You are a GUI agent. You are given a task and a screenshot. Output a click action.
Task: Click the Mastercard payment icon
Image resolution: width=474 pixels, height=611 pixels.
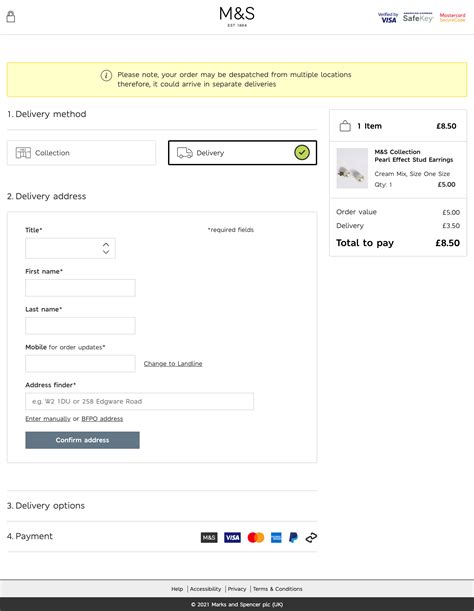[x=256, y=538]
